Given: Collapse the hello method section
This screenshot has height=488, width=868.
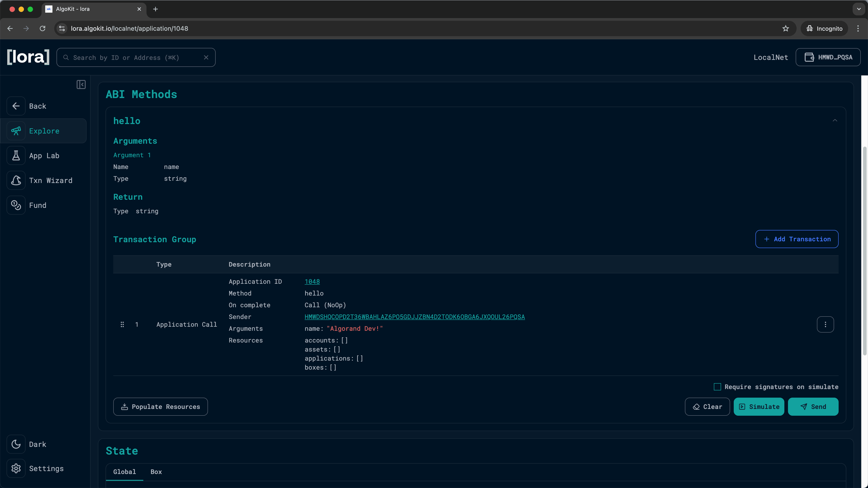Looking at the screenshot, I should (x=835, y=121).
